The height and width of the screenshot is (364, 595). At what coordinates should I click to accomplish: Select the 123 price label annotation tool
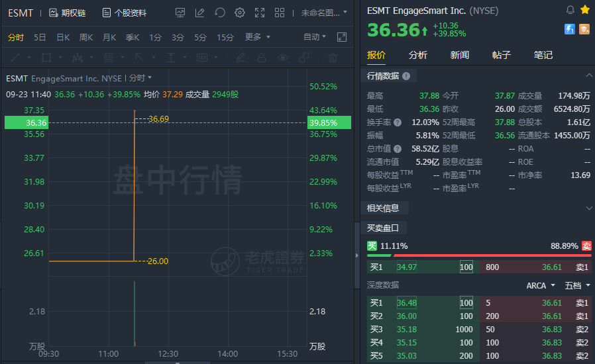pos(202,58)
